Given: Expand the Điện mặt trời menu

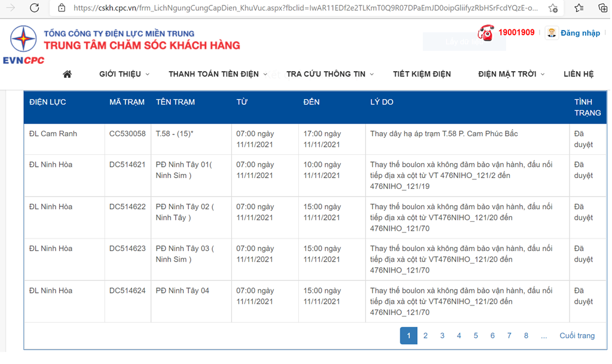Looking at the screenshot, I should pyautogui.click(x=511, y=74).
